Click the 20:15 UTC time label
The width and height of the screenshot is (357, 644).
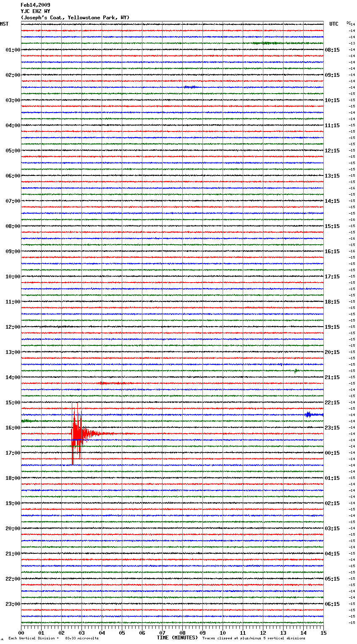click(x=332, y=352)
